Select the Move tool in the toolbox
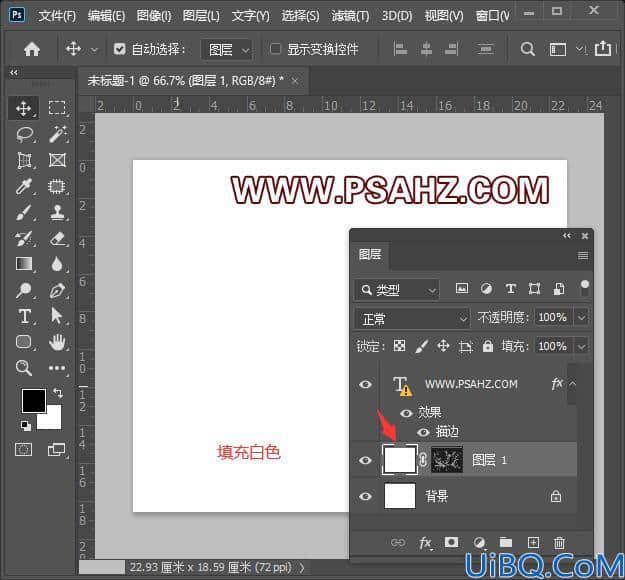Screen dimensions: 625x580 pyautogui.click(x=24, y=108)
